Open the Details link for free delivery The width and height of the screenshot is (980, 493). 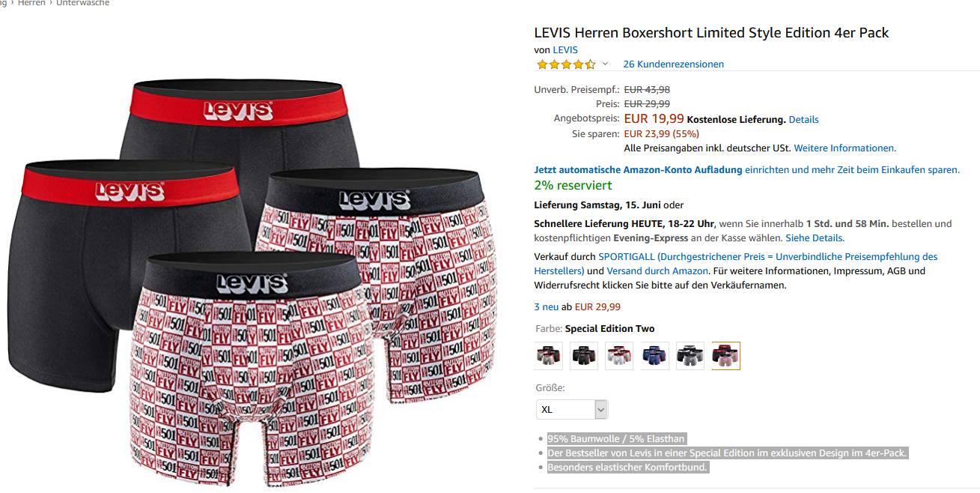[x=803, y=120]
